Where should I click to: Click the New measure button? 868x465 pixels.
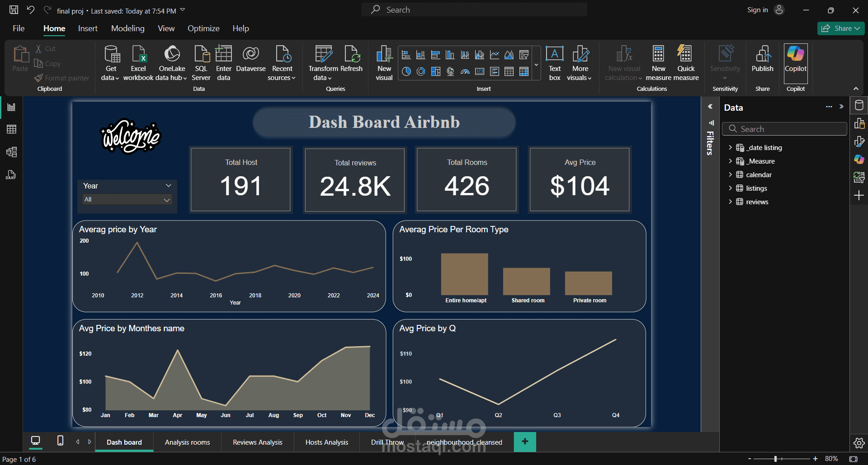[658, 63]
